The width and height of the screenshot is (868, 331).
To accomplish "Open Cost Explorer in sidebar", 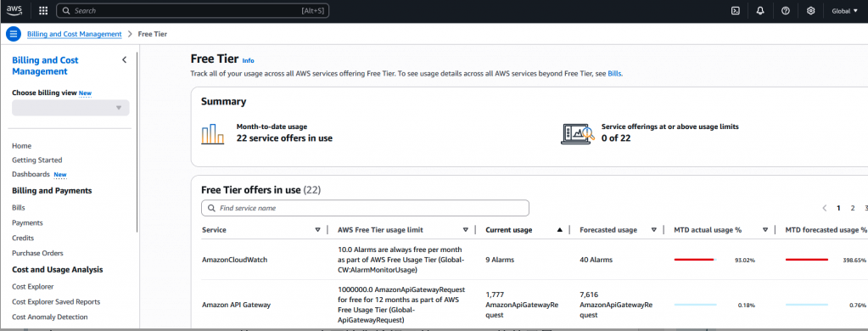I will (x=32, y=287).
